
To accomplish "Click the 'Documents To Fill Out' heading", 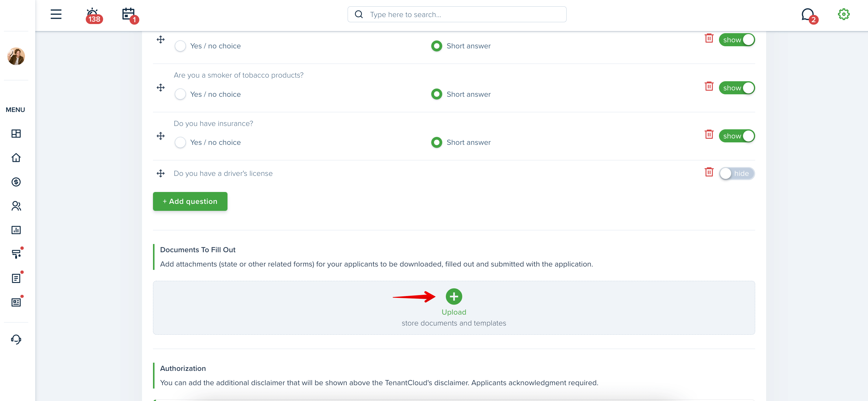I will tap(198, 250).
